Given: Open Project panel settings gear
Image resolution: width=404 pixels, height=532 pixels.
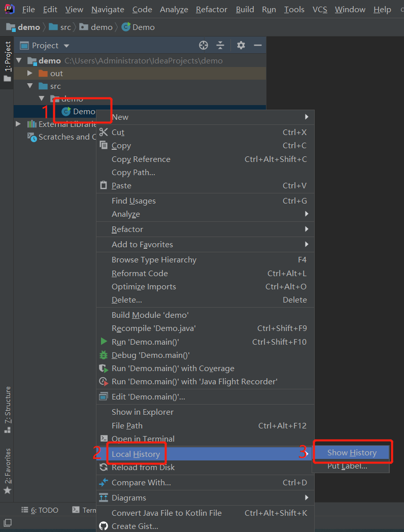Looking at the screenshot, I should [241, 45].
